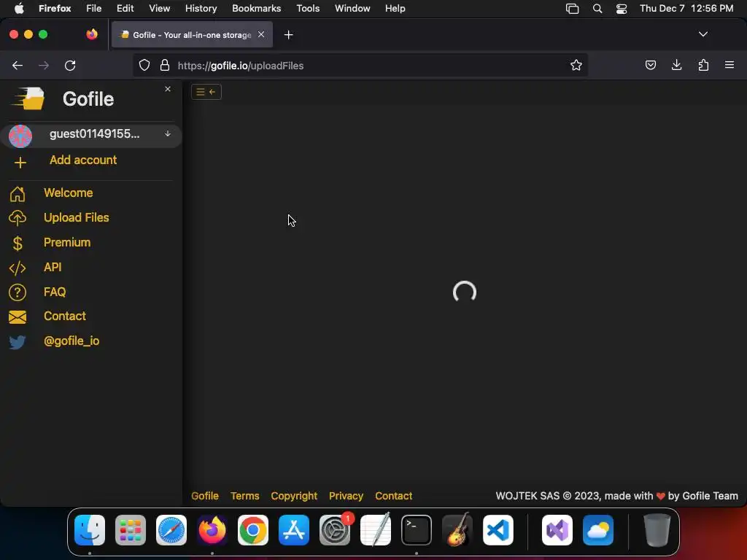Open the View menu
This screenshot has width=747, height=560.
159,9
